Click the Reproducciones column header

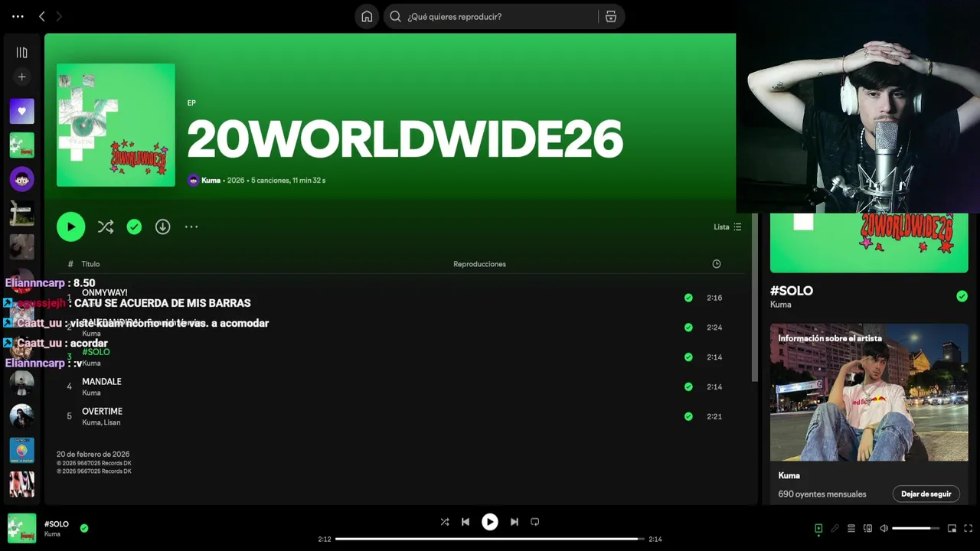tap(479, 264)
